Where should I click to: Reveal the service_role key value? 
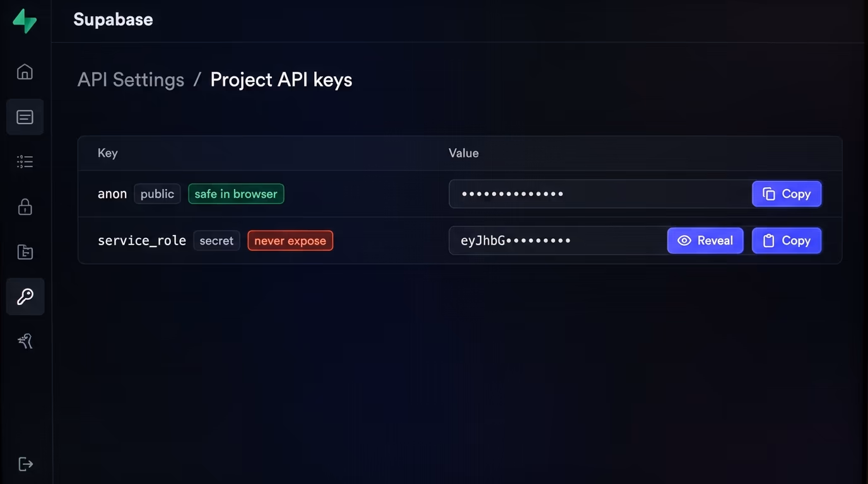pos(705,241)
